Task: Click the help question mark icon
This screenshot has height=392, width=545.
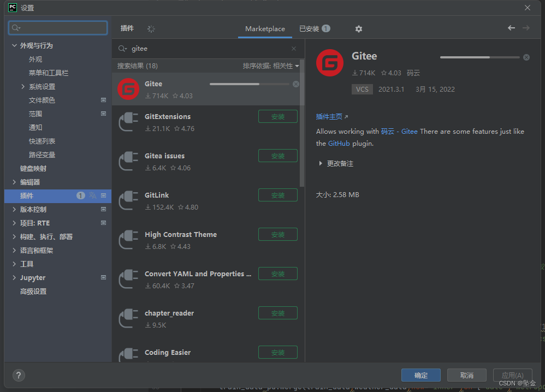Action: (x=19, y=375)
